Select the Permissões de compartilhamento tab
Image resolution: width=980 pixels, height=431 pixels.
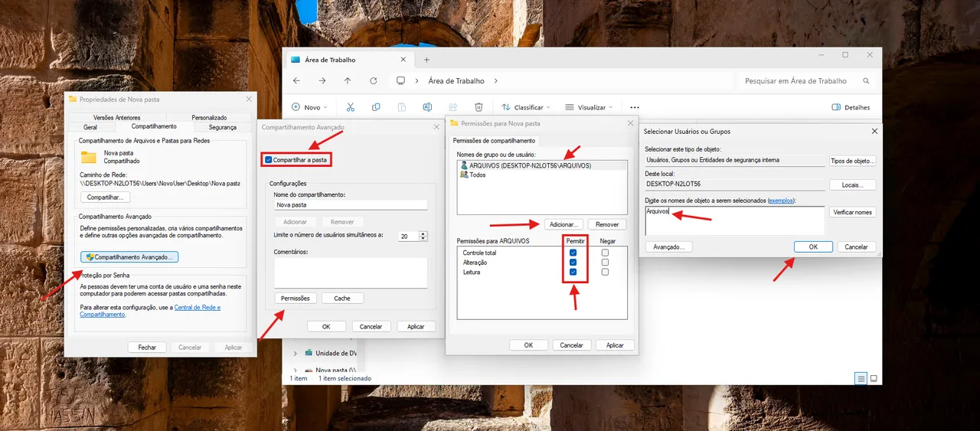(494, 141)
